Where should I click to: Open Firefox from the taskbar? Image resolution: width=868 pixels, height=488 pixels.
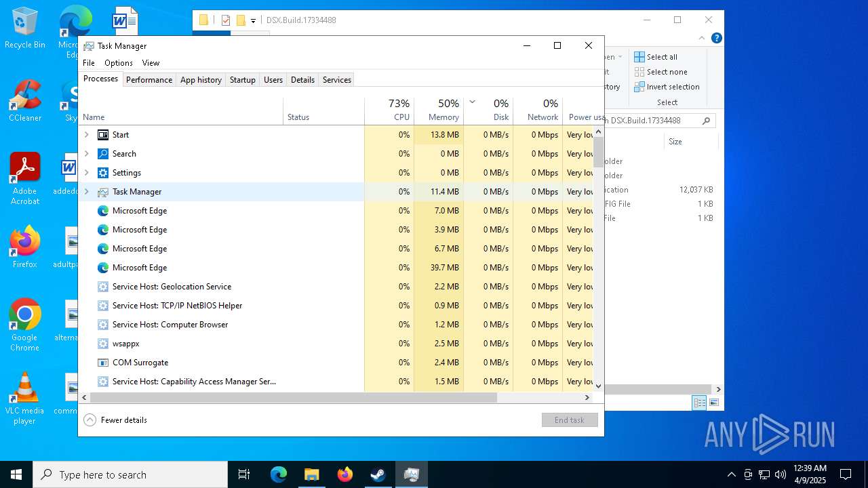coord(344,474)
